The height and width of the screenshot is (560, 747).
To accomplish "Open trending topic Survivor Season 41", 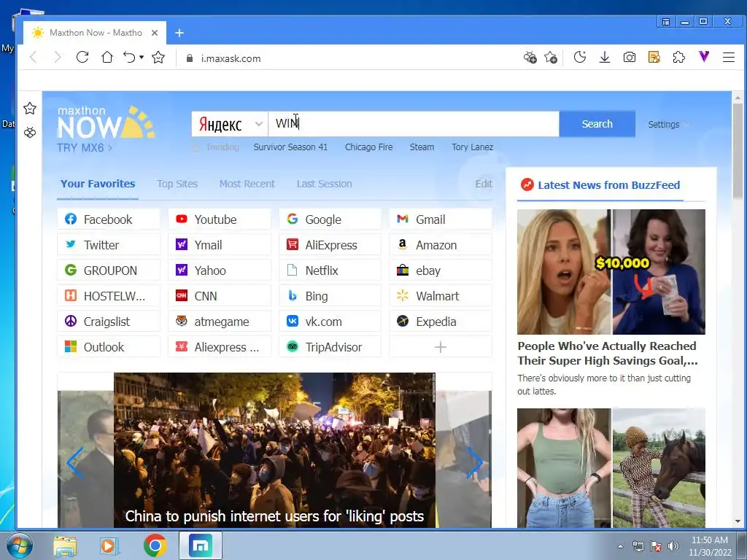I will pyautogui.click(x=290, y=147).
